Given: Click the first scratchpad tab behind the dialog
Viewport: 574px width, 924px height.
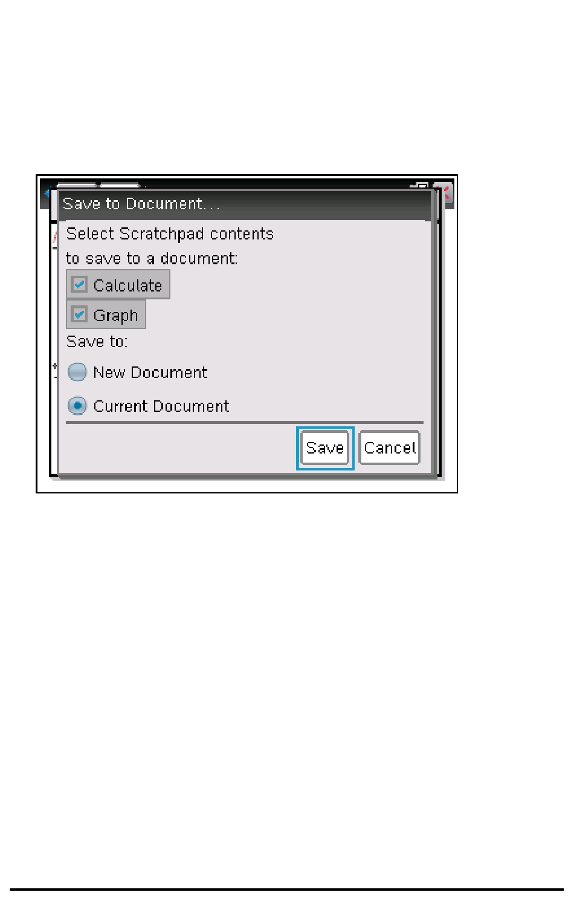Looking at the screenshot, I should click(x=76, y=186).
